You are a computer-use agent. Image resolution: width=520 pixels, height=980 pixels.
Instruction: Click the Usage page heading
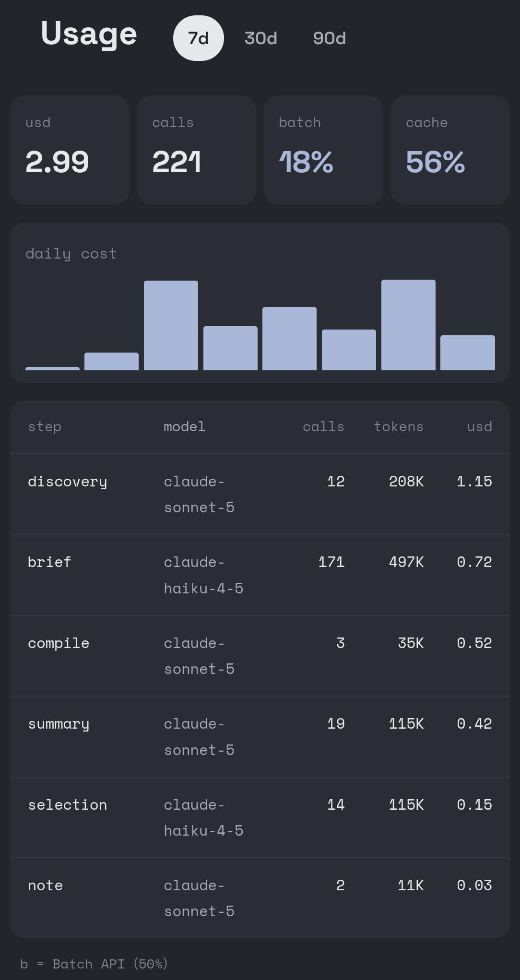(89, 34)
